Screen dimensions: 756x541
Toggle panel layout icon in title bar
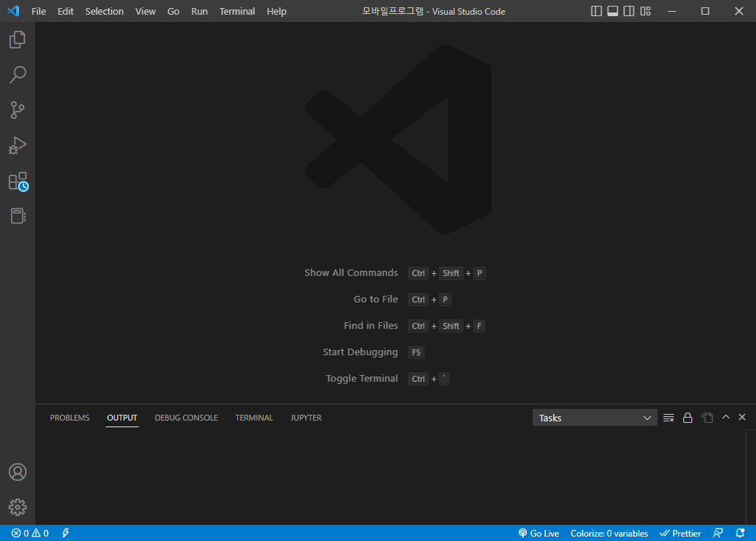coord(613,11)
